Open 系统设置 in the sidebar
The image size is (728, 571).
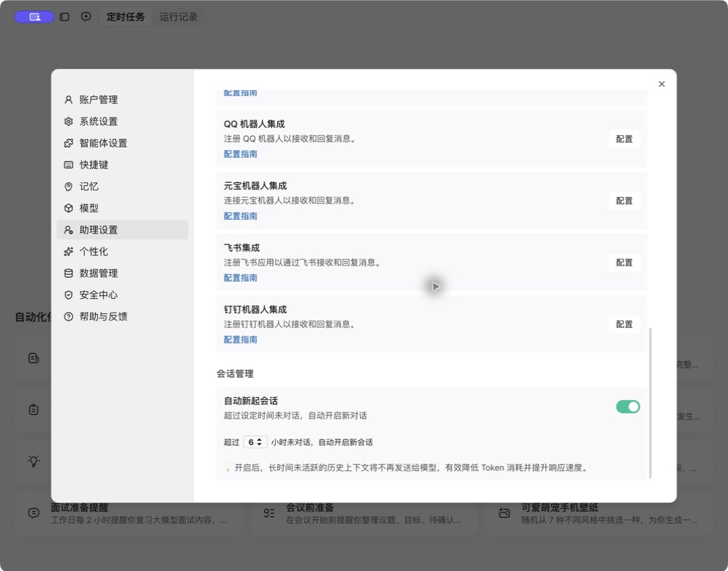[122, 121]
